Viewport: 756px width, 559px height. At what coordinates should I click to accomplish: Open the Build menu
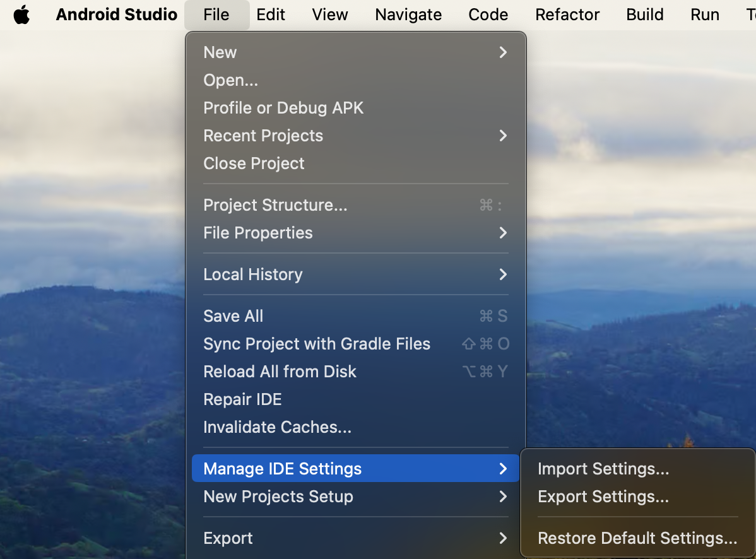click(645, 15)
